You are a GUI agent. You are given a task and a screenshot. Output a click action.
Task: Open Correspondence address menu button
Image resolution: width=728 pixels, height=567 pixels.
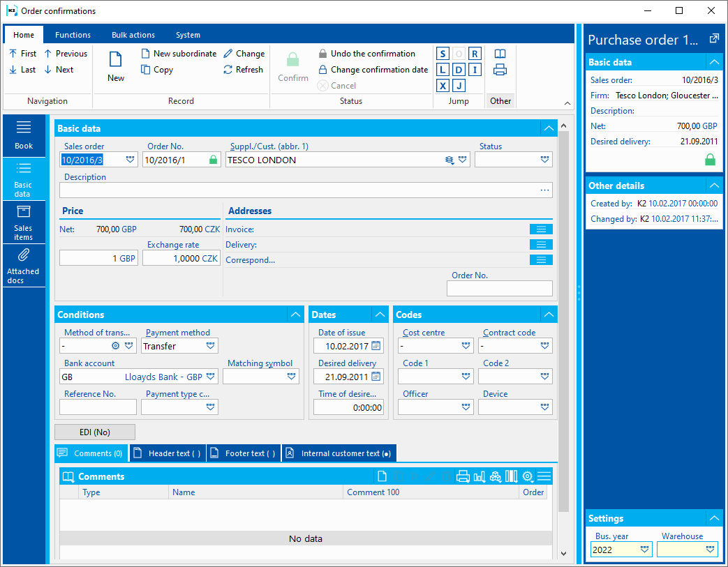click(541, 260)
